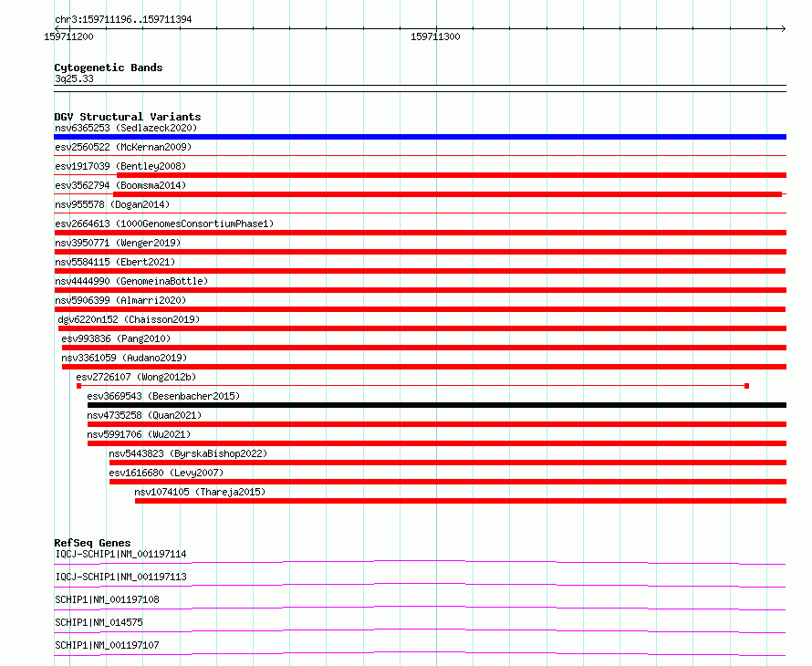Select nsv3950771 (Wenger2019) label
Image resolution: width=812 pixels, height=666 pixels.
click(x=118, y=243)
